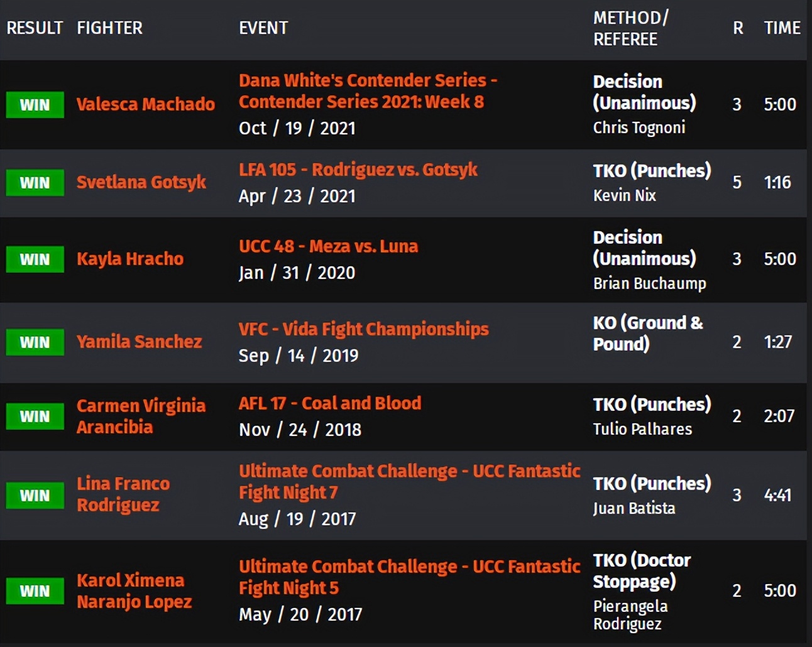
Task: Click the Svetlana Gotsyk fighter name
Action: coord(141,182)
